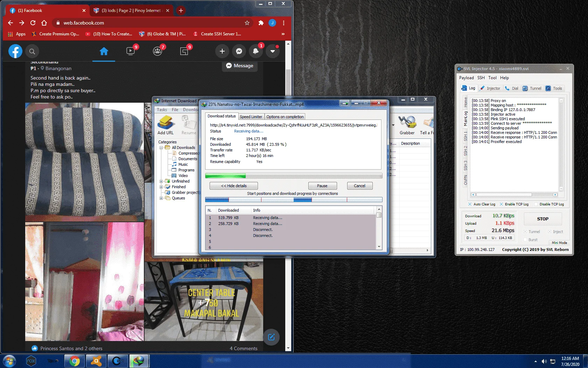Click the striped sofa photo thumbnail
The height and width of the screenshot is (368, 588).
pos(84,162)
